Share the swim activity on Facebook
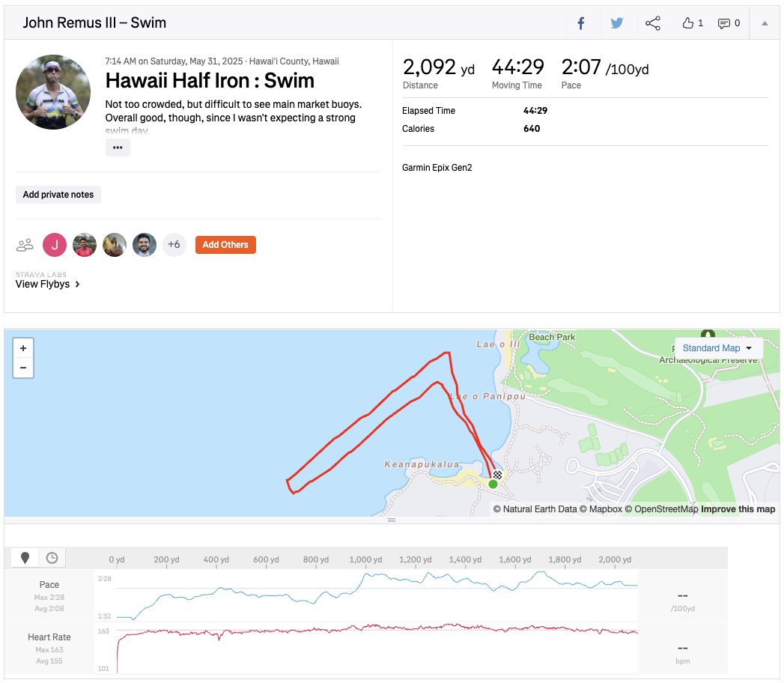The width and height of the screenshot is (784, 683). click(x=580, y=23)
